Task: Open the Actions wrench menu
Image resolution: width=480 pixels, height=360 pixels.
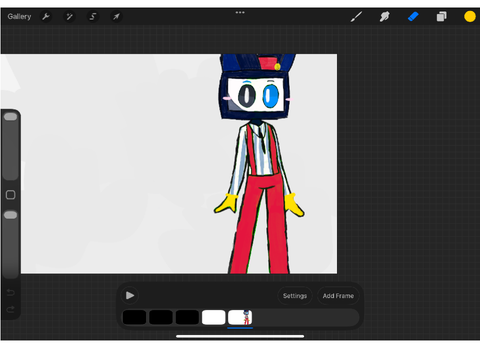Action: click(46, 16)
